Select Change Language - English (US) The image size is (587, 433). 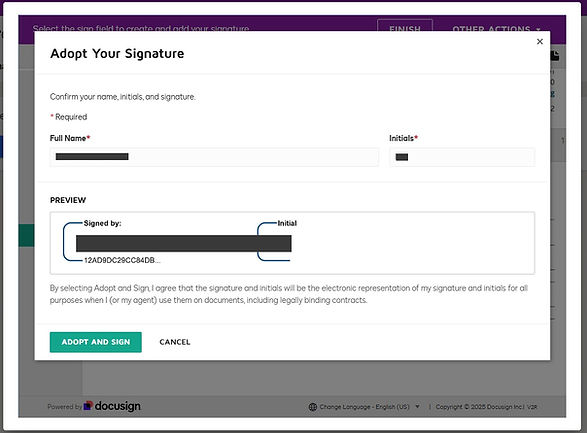click(364, 407)
